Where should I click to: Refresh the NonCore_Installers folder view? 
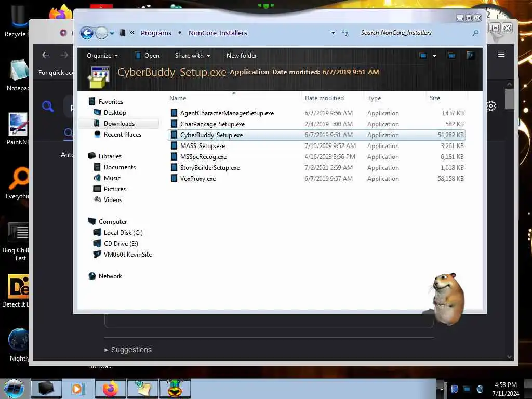click(x=345, y=33)
